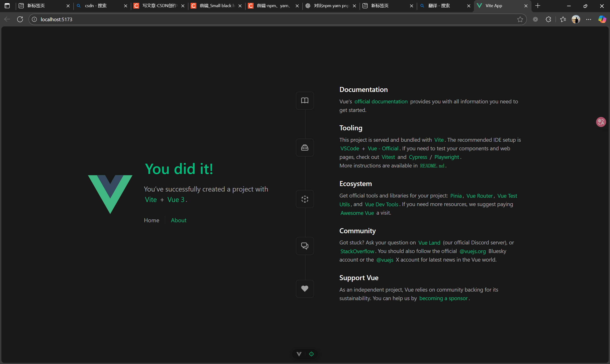Navigate to the About page link
Image resolution: width=610 pixels, height=364 pixels.
coord(178,220)
